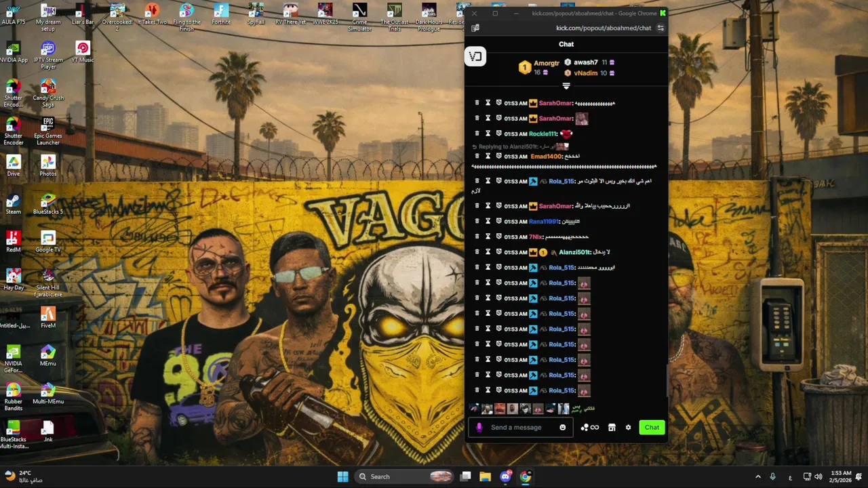Viewport: 868px width, 488px height.
Task: Click the green Chat send button
Action: point(652,428)
